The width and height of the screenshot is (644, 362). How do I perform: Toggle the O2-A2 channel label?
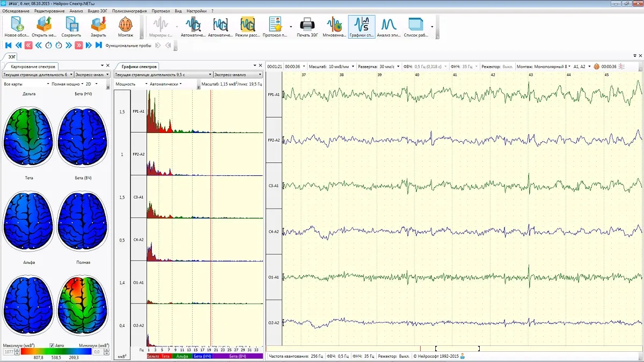274,323
